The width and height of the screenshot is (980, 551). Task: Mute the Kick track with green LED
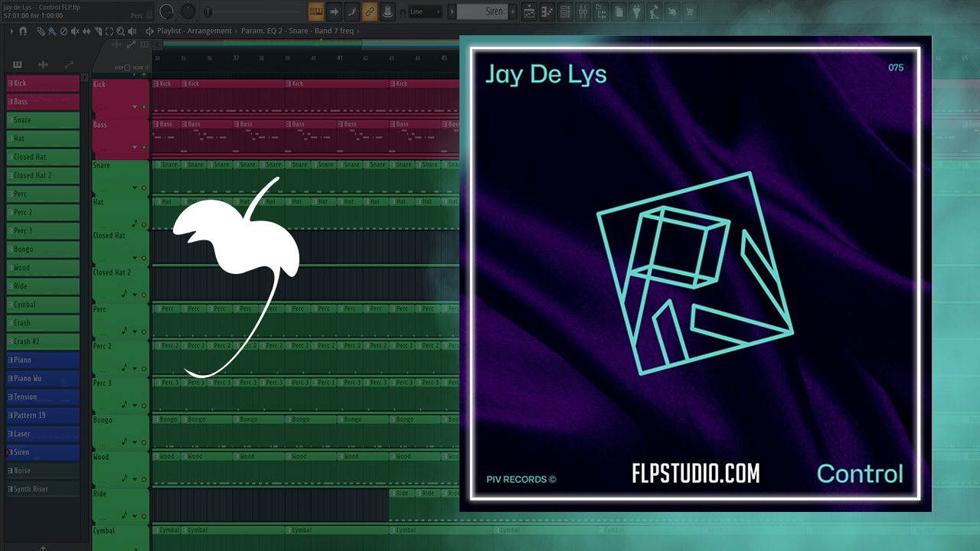click(x=143, y=107)
